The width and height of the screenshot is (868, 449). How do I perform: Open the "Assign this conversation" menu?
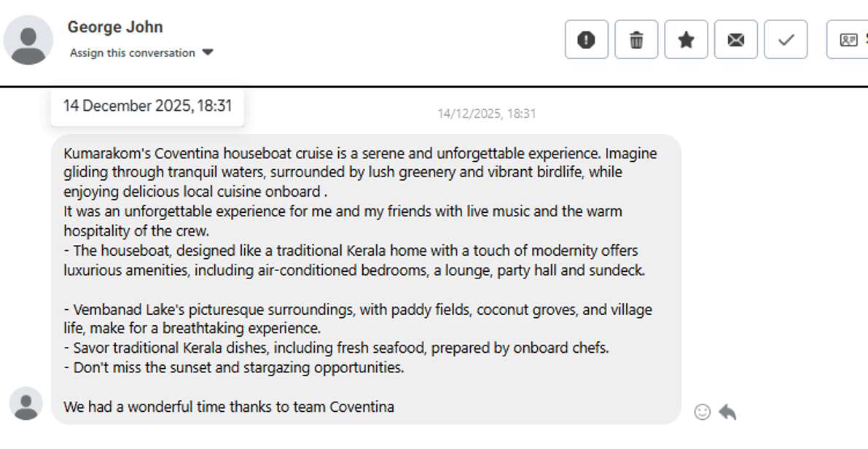tap(133, 52)
